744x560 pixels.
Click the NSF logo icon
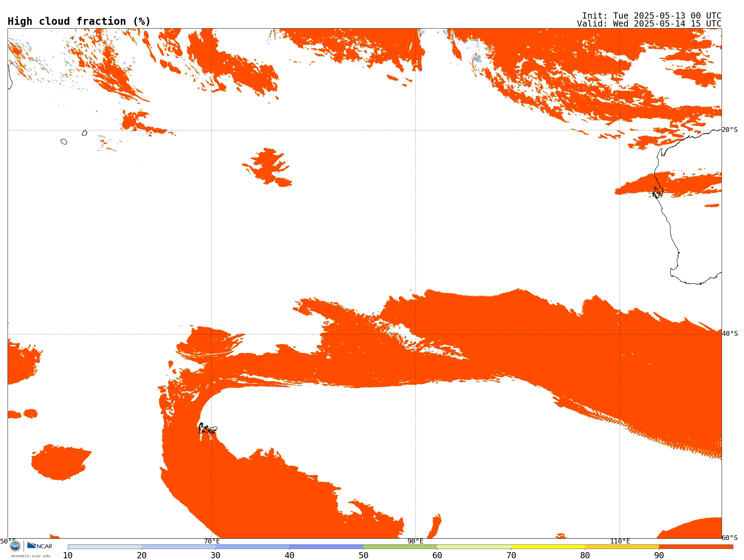point(15,546)
